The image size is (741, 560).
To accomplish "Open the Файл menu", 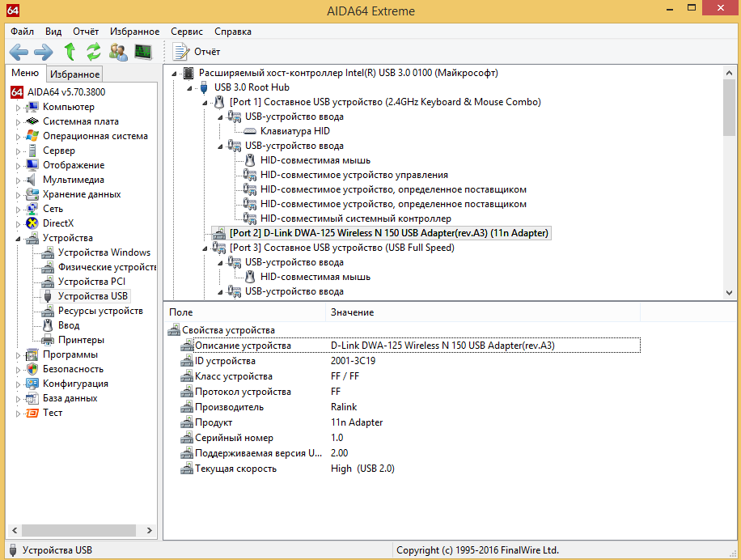I will 22,32.
